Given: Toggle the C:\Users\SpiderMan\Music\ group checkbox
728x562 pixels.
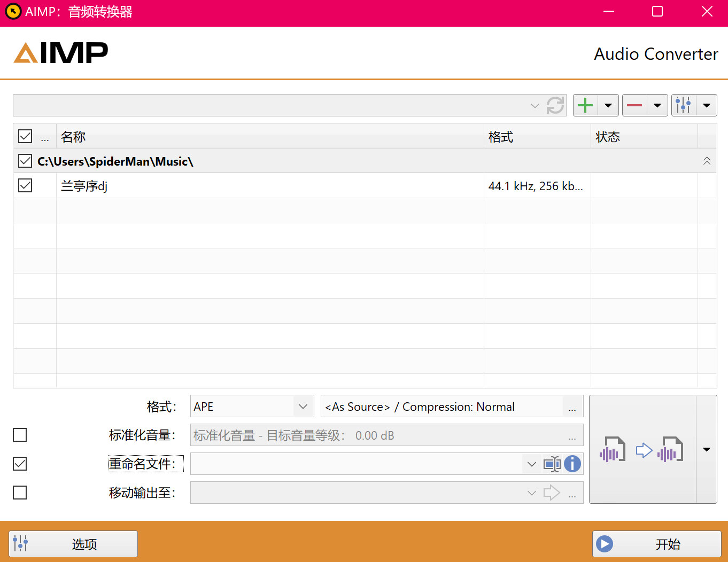Looking at the screenshot, I should click(25, 161).
